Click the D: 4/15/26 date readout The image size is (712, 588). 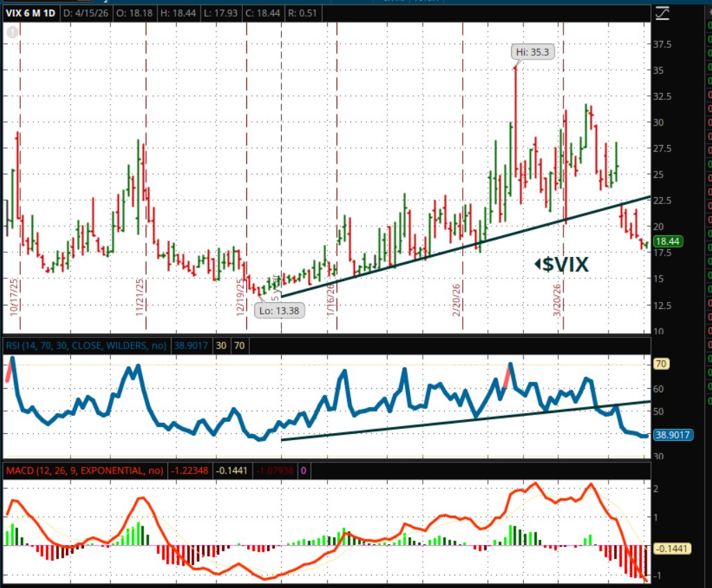pyautogui.click(x=86, y=12)
